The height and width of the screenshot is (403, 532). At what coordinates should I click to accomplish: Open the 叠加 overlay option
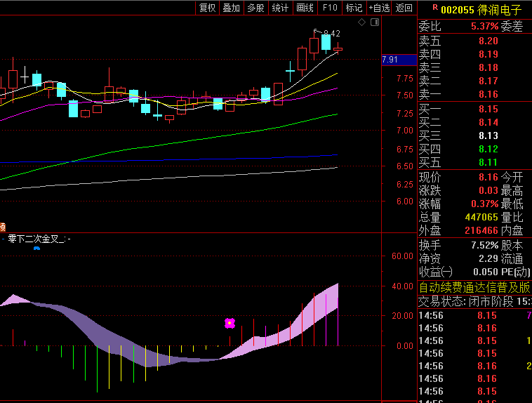(231, 8)
